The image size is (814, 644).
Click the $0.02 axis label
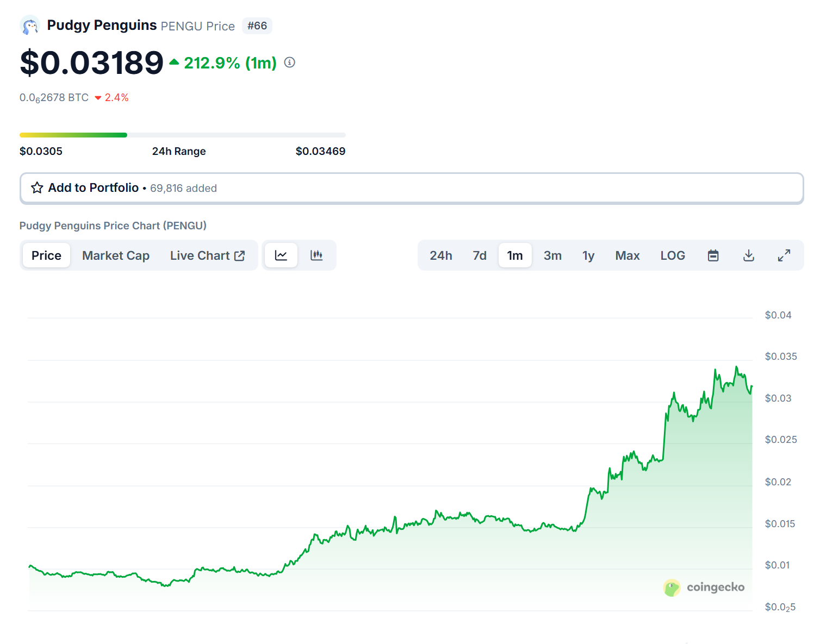[778, 482]
